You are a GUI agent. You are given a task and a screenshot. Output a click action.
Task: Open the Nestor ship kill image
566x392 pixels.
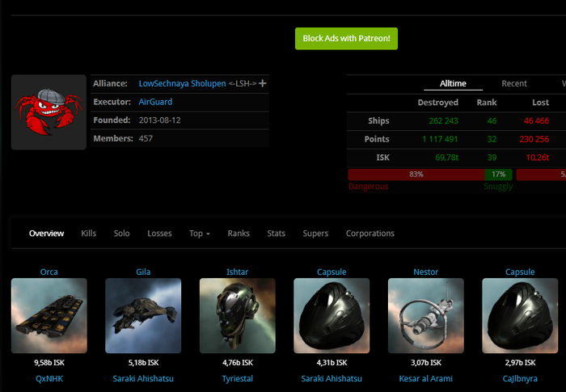425,316
